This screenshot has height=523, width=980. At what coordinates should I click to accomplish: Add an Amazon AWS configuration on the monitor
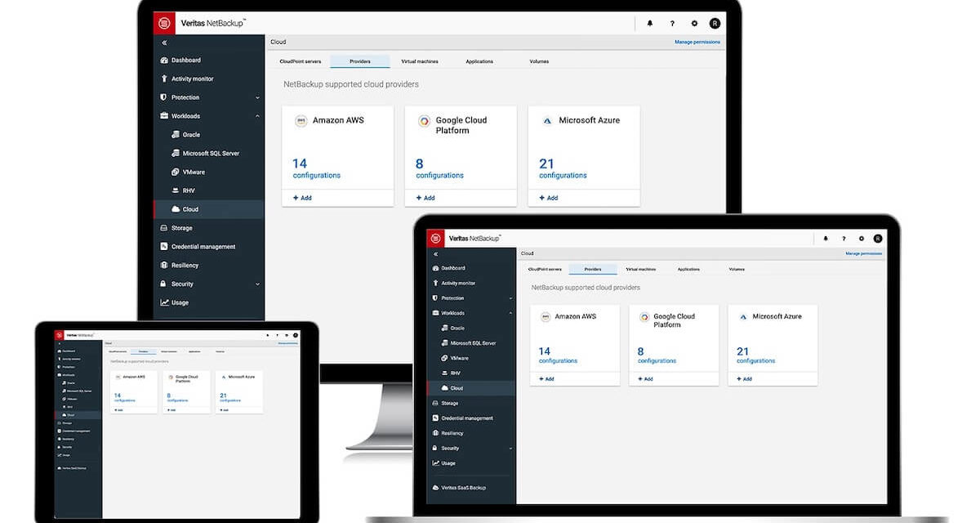point(302,198)
